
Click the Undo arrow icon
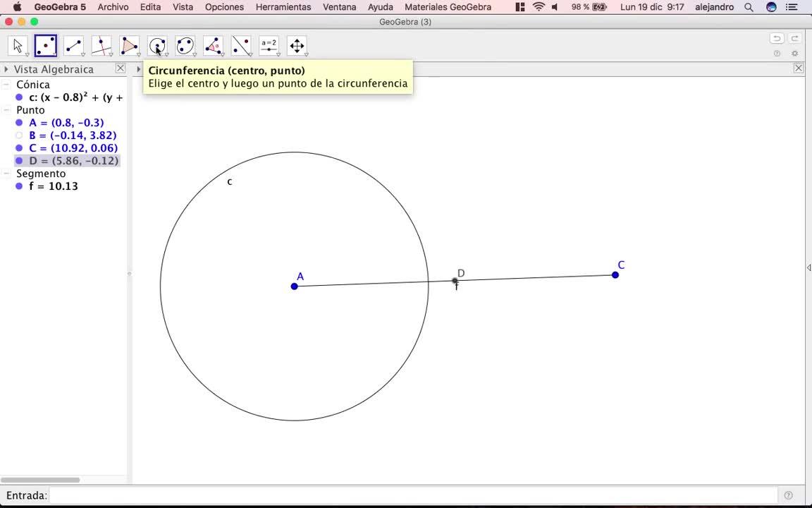pyautogui.click(x=776, y=38)
